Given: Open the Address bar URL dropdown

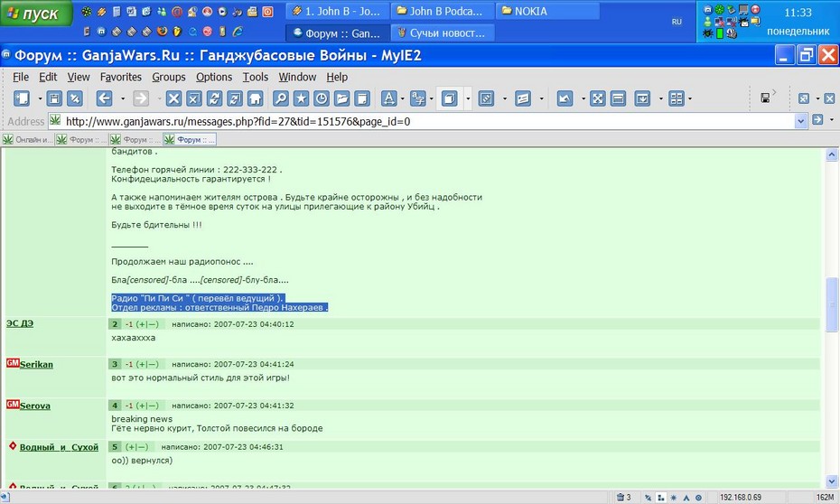Looking at the screenshot, I should [800, 121].
